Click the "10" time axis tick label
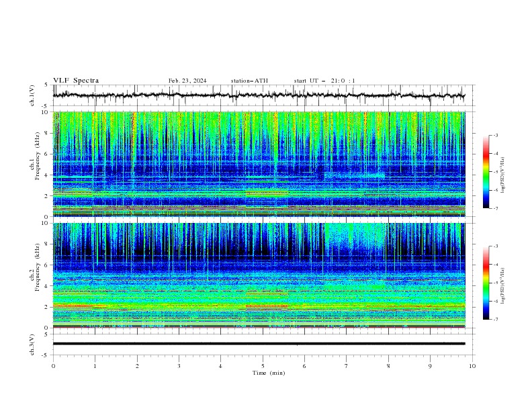The height and width of the screenshot is (411, 532). [x=472, y=366]
